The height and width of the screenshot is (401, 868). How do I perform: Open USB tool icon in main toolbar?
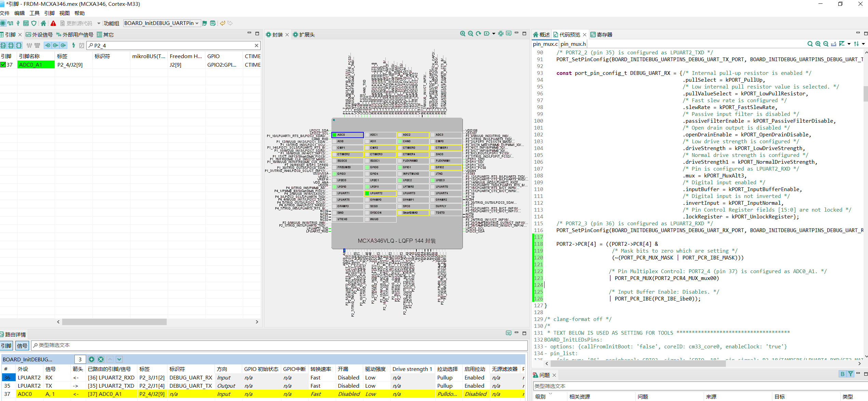pyautogui.click(x=18, y=23)
